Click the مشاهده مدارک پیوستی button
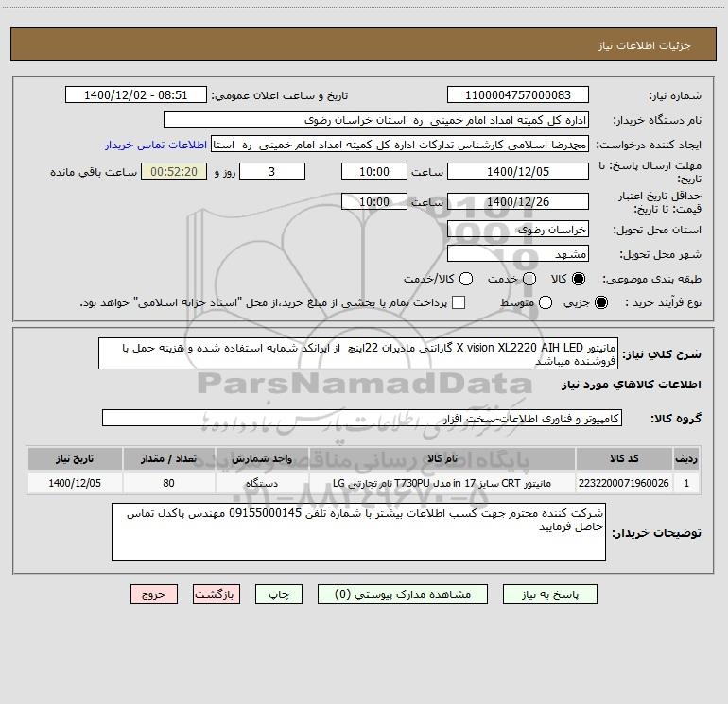Image resolution: width=728 pixels, height=704 pixels. coord(403,594)
